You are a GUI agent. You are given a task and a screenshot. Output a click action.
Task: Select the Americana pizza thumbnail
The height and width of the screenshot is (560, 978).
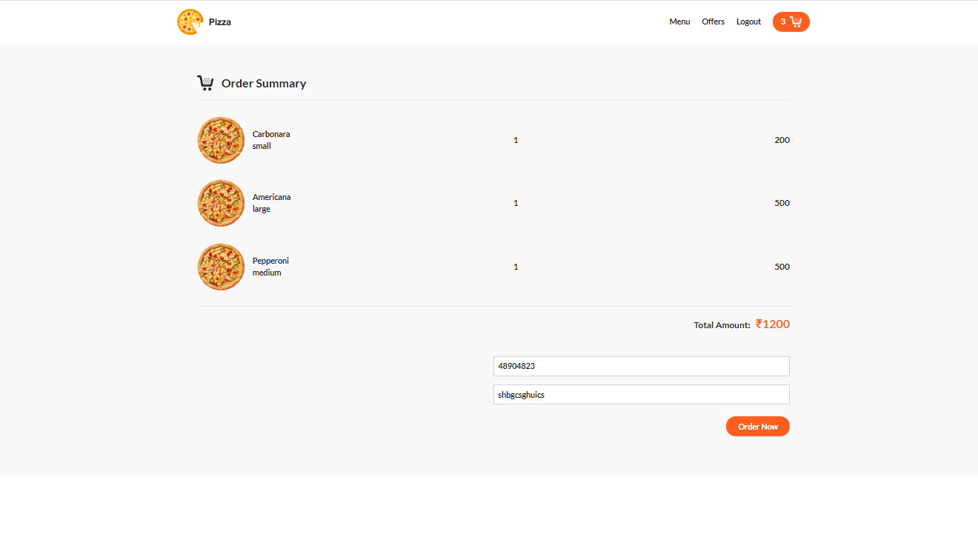(x=220, y=202)
